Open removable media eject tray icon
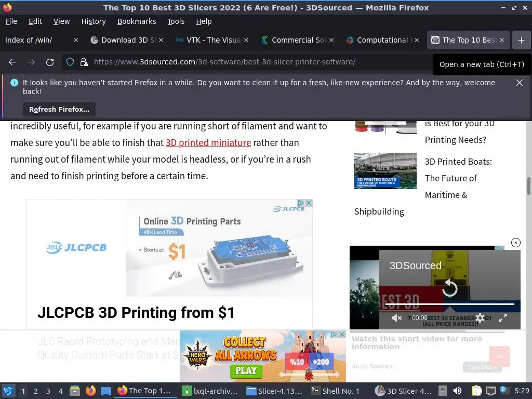The width and height of the screenshot is (532, 399). click(x=443, y=391)
